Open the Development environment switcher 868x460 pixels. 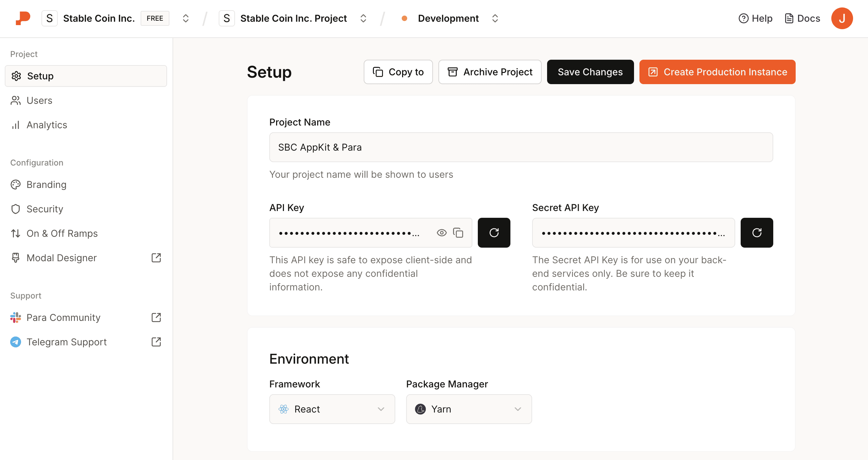495,18
